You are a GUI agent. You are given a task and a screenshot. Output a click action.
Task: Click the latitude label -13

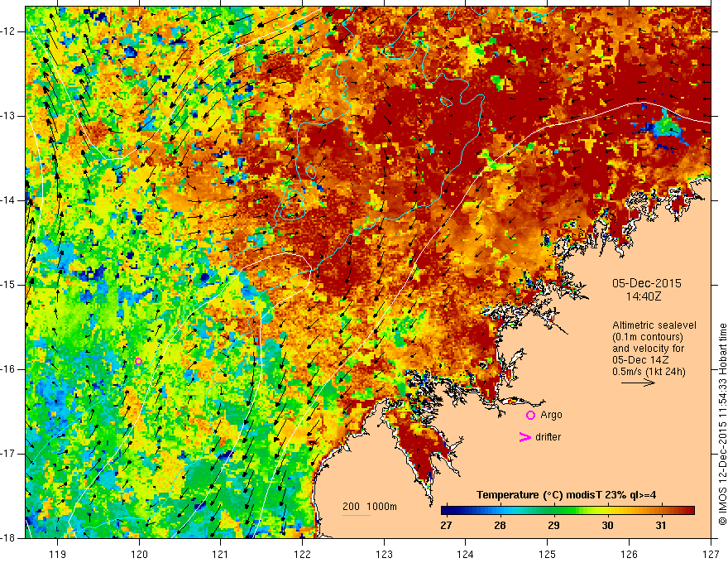8,116
